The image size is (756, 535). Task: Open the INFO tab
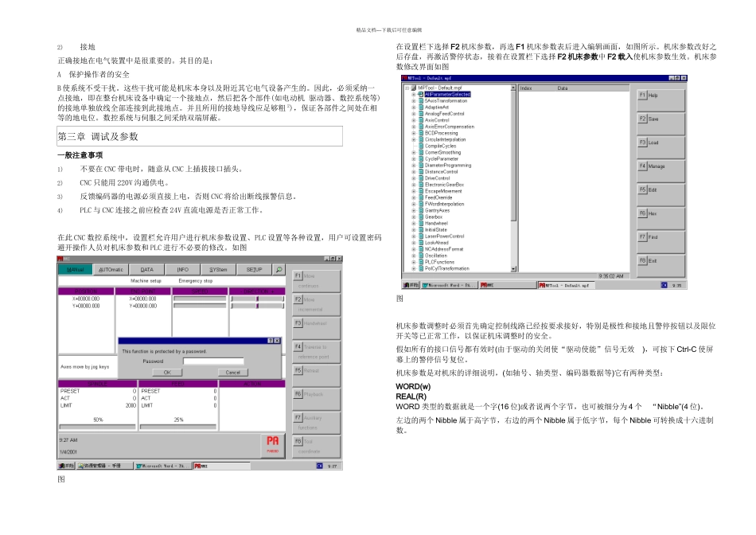coord(182,270)
